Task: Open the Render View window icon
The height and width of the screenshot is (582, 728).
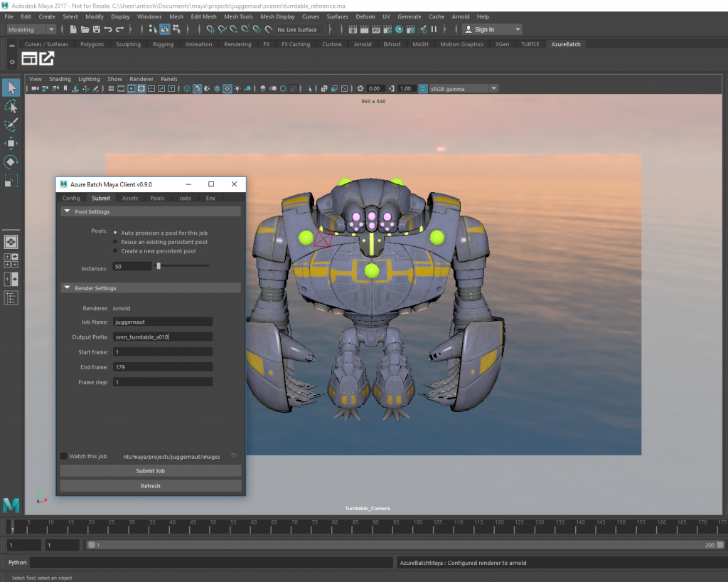Action: pyautogui.click(x=353, y=29)
